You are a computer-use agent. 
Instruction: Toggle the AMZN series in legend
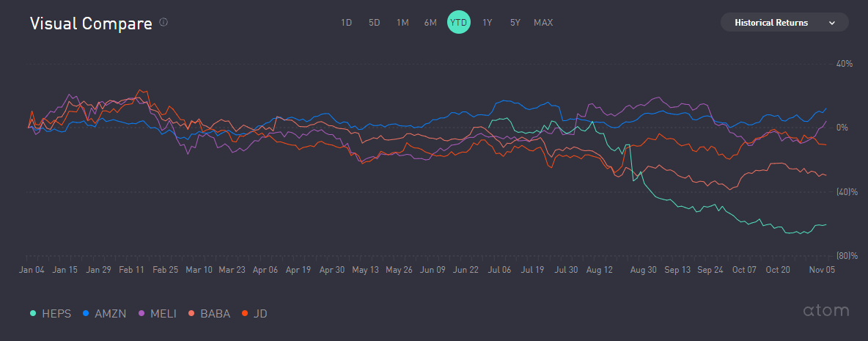point(105,313)
